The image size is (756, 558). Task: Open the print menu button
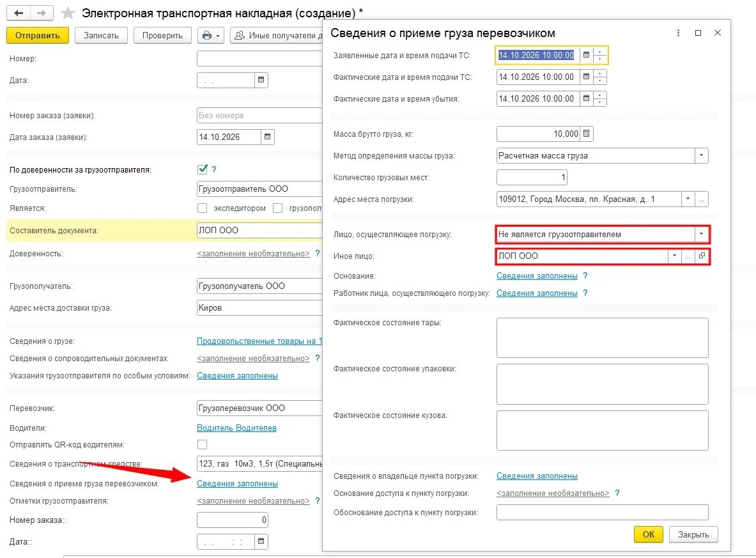click(x=211, y=35)
